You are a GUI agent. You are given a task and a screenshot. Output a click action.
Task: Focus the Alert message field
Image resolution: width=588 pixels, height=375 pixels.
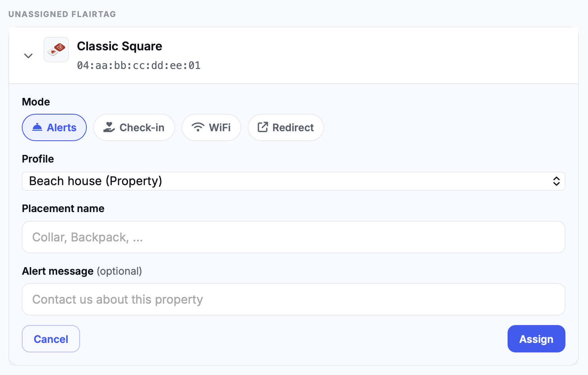coord(294,299)
